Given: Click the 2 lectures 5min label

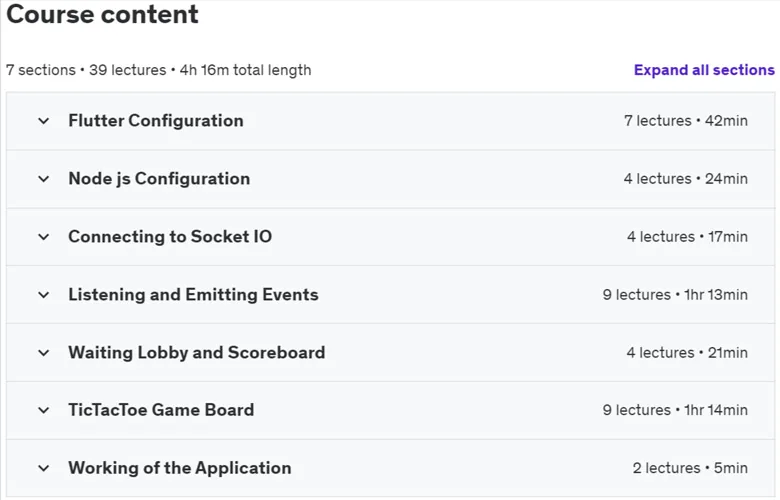Looking at the screenshot, I should [x=690, y=468].
